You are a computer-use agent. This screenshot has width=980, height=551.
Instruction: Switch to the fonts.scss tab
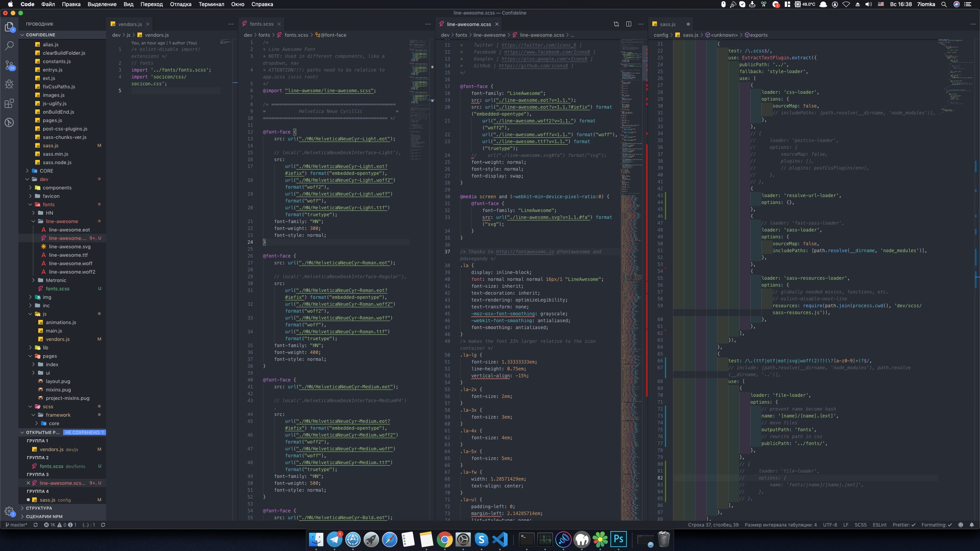261,24
